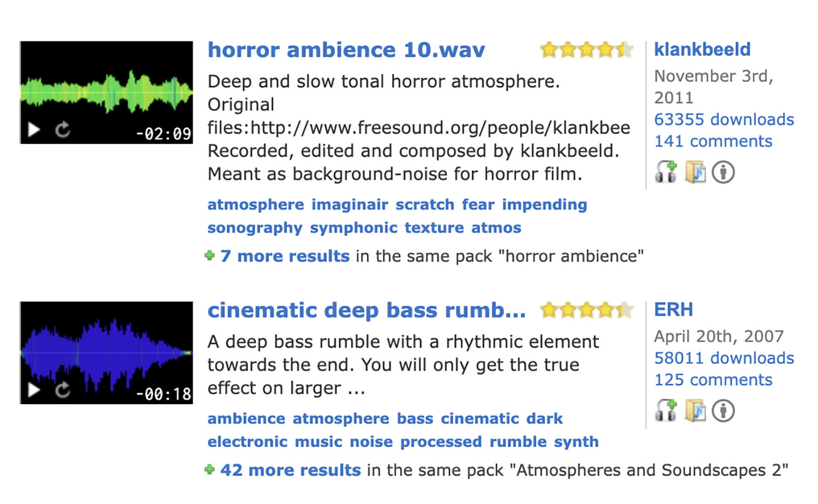Open info icon for horror ambience sound
The height and width of the screenshot is (504, 818).
(723, 172)
